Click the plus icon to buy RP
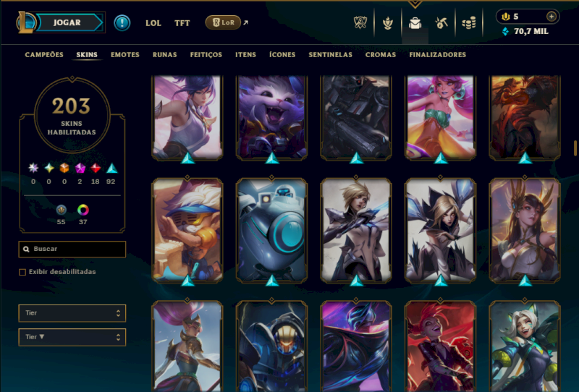 coord(551,16)
